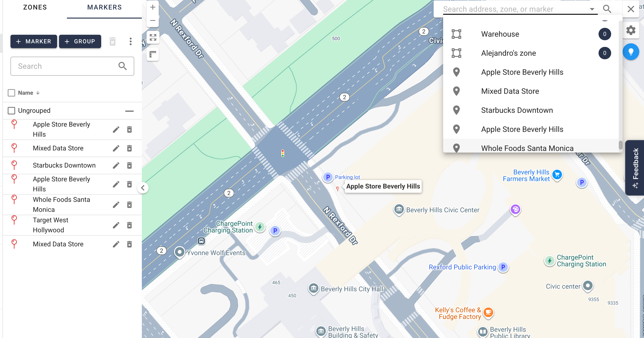Open the map search dropdown arrow

pyautogui.click(x=592, y=9)
